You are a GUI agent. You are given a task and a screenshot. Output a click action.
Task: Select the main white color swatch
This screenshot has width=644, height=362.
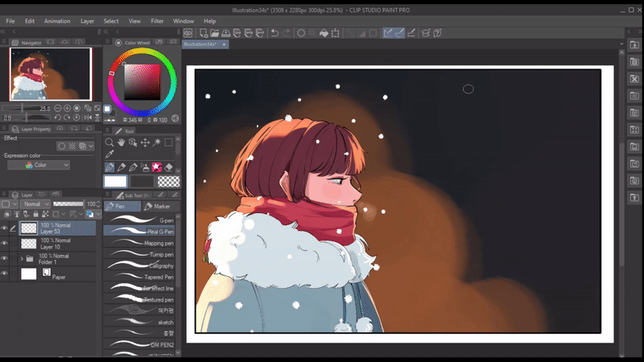tap(115, 181)
